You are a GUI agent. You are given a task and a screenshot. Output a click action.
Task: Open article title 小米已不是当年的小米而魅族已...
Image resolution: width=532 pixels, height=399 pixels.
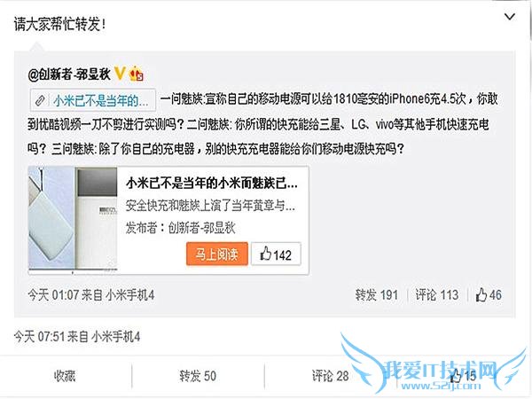212,184
